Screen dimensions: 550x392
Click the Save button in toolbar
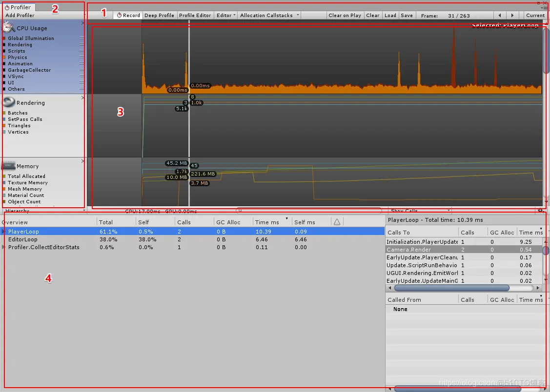pos(407,16)
